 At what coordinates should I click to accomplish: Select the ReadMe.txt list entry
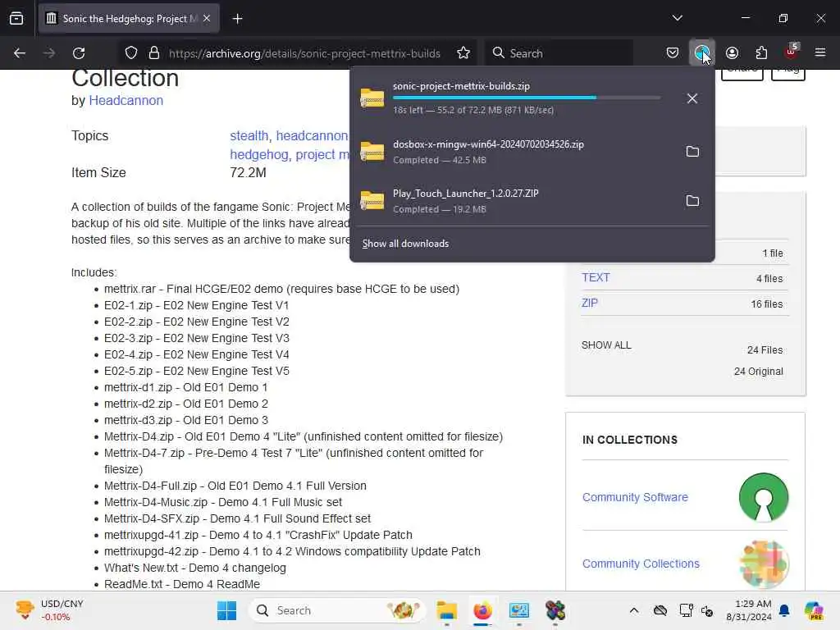[182, 584]
